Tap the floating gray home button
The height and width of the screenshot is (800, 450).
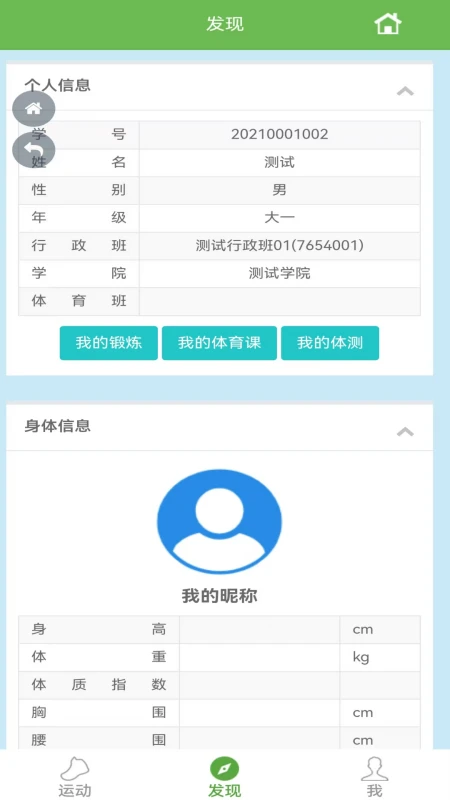[34, 109]
